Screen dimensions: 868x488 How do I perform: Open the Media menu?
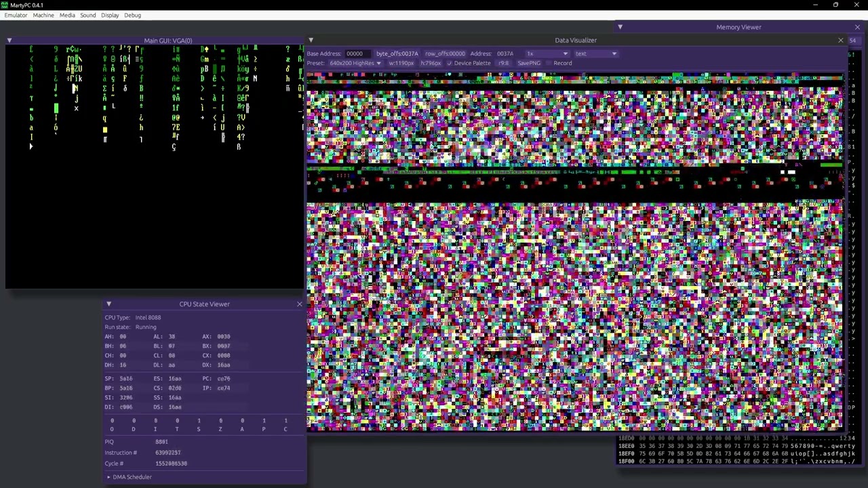[x=67, y=15]
